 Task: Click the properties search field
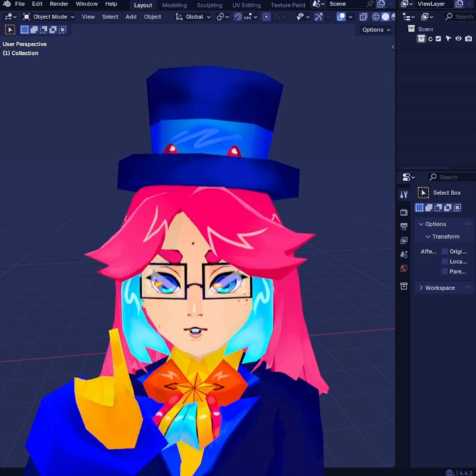pos(452,177)
